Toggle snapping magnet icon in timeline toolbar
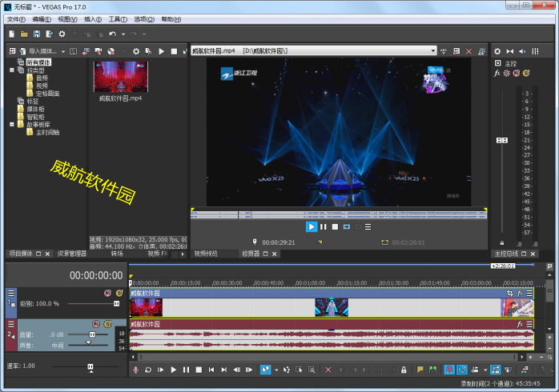Viewport: 559px width, 392px height. coord(449,370)
